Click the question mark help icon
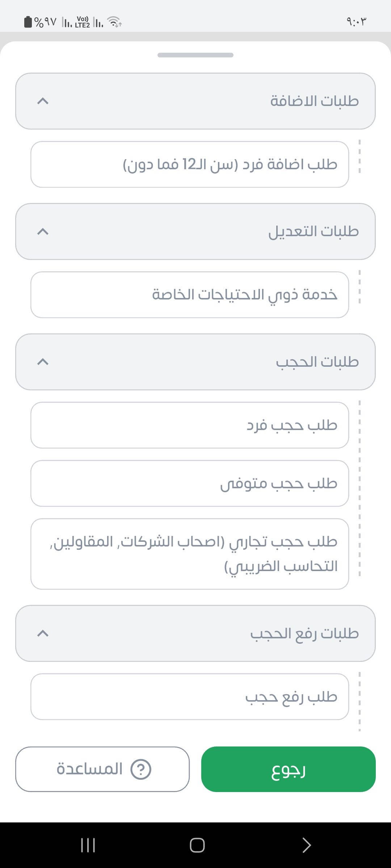The height and width of the screenshot is (868, 391). coord(140,769)
